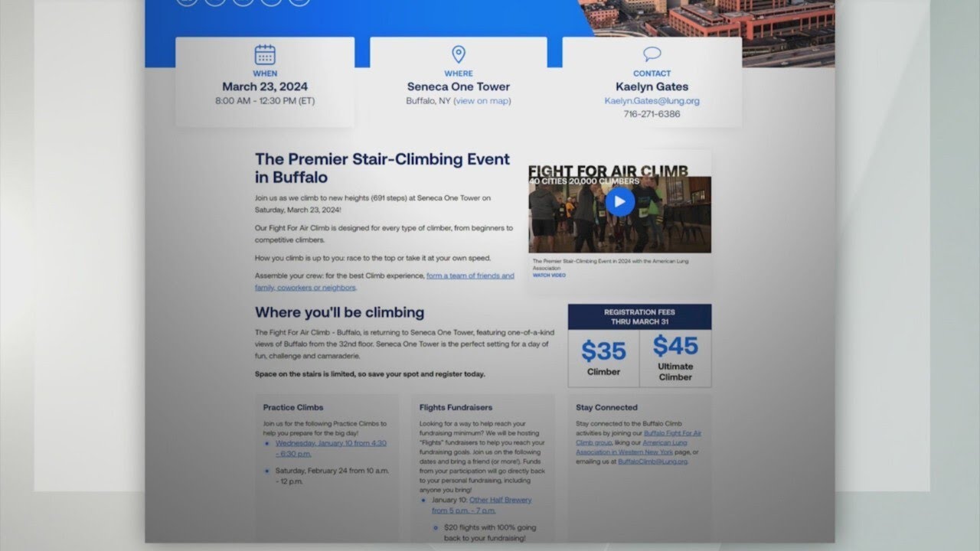Image resolution: width=980 pixels, height=551 pixels.
Task: Click 'Kaelyn Gates' contact name
Action: 652,86
